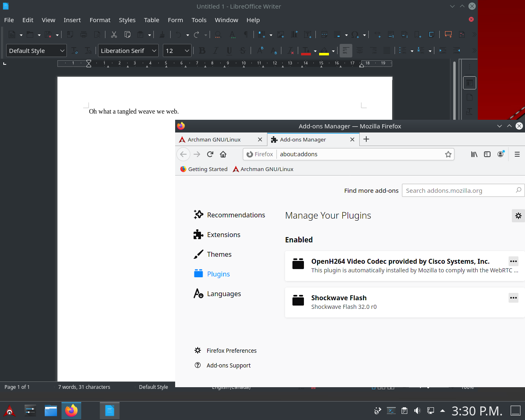Screen dimensions: 525x420
Task: Switch to Archman GNU/Linux Firefox tab
Action: pyautogui.click(x=221, y=139)
